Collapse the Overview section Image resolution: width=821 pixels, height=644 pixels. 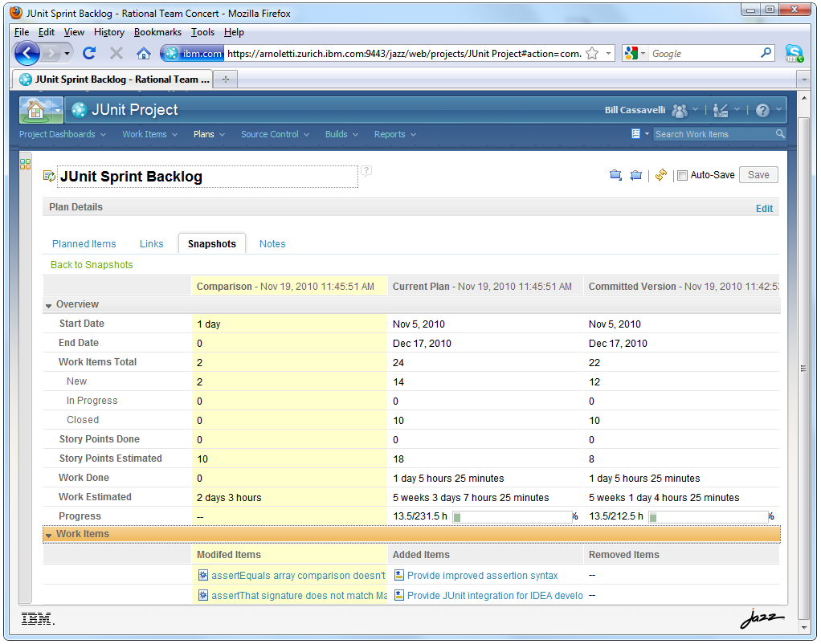(x=49, y=305)
